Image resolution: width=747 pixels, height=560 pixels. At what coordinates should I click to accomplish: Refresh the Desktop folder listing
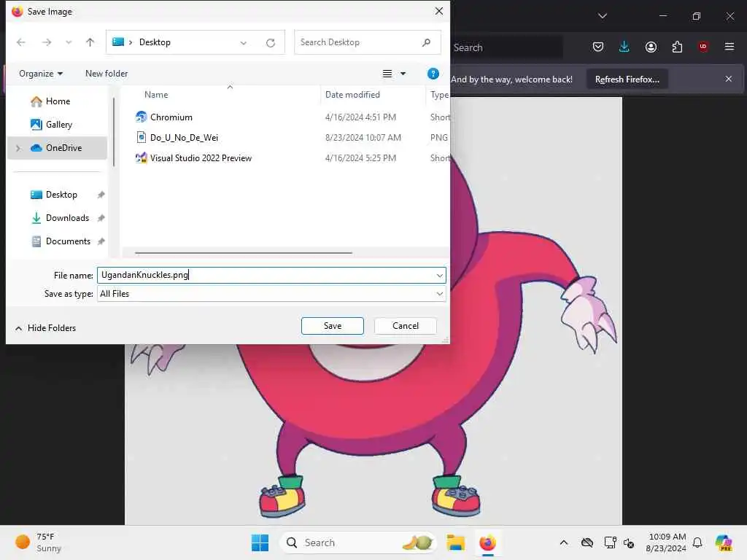point(271,43)
